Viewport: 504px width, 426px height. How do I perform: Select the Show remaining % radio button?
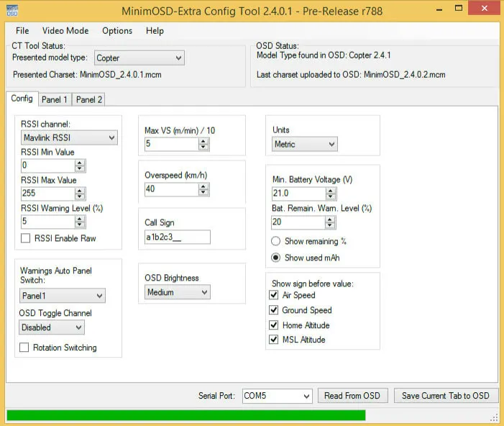pyautogui.click(x=275, y=241)
